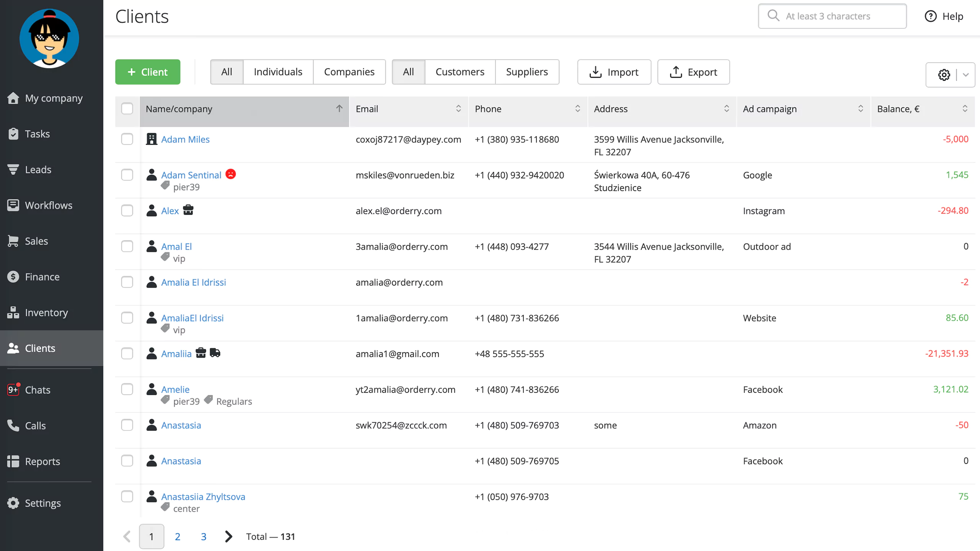This screenshot has height=551, width=980.
Task: Toggle the select all clients checkbox
Action: [127, 108]
